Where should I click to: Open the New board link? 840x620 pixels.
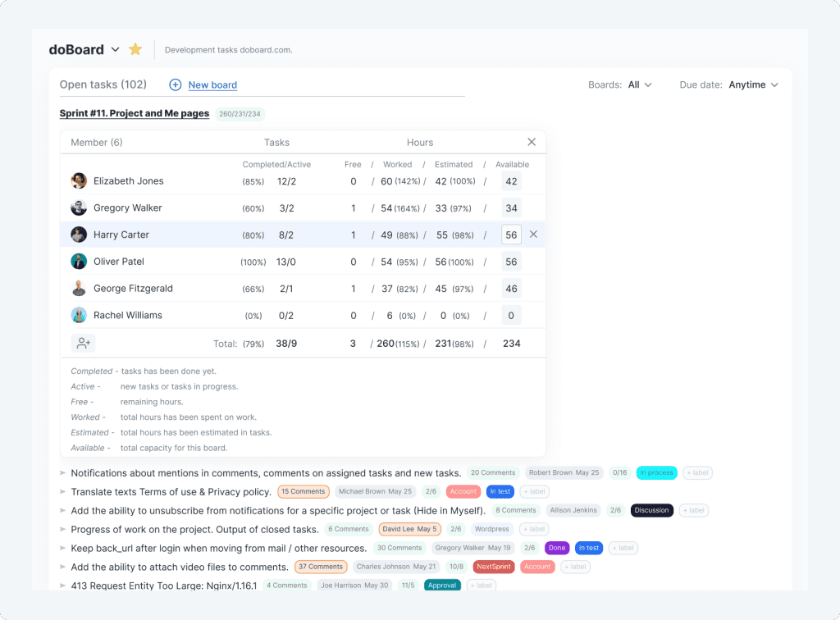tap(211, 84)
